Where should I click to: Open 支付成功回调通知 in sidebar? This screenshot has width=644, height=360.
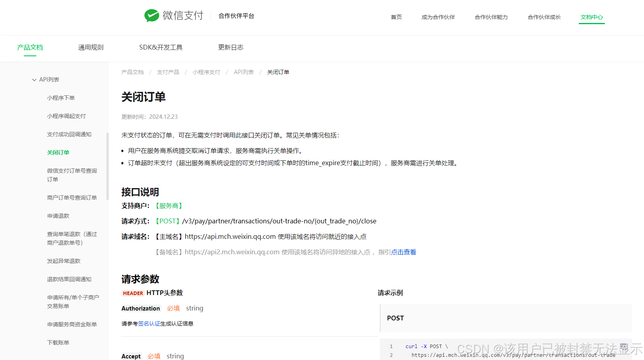point(69,134)
